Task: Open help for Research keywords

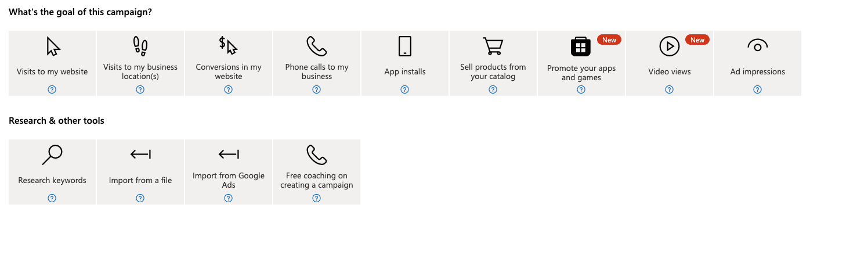Action: 52,198
